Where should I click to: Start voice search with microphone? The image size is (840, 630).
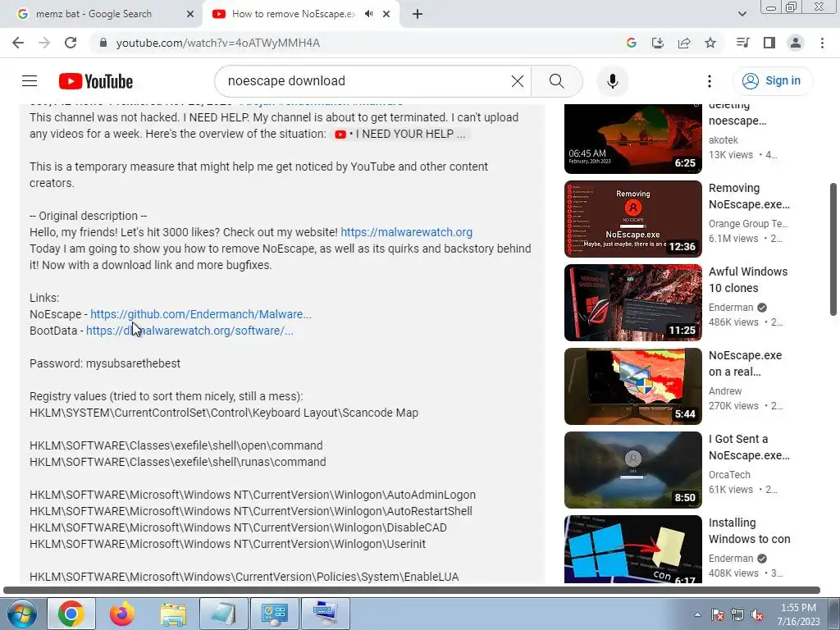pyautogui.click(x=612, y=81)
